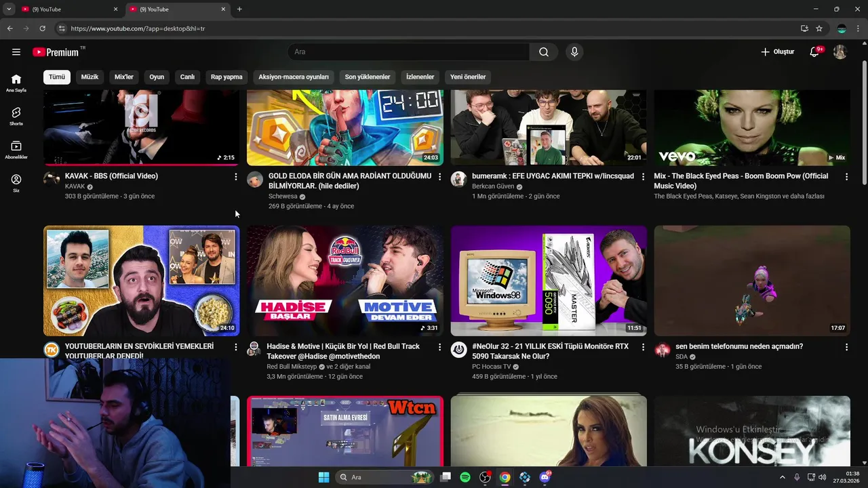Open options for #NeOlur 32 video
Screen dimensions: 868x488
[x=643, y=347]
